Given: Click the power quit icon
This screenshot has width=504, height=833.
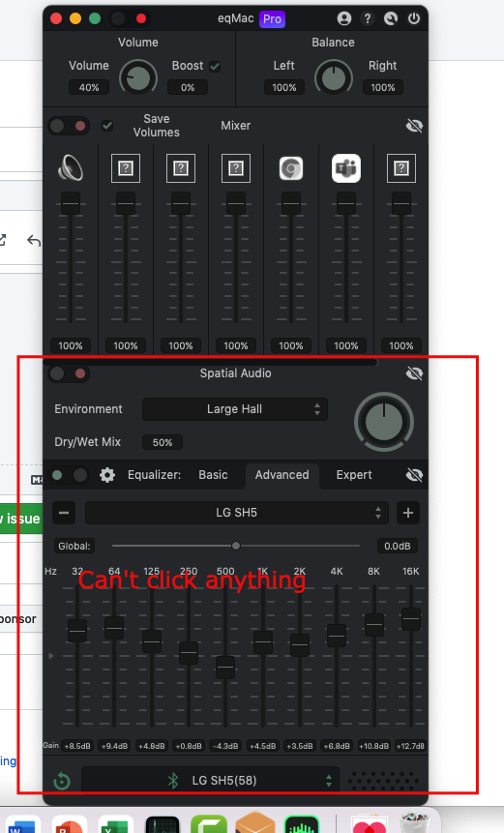Looking at the screenshot, I should 414,18.
